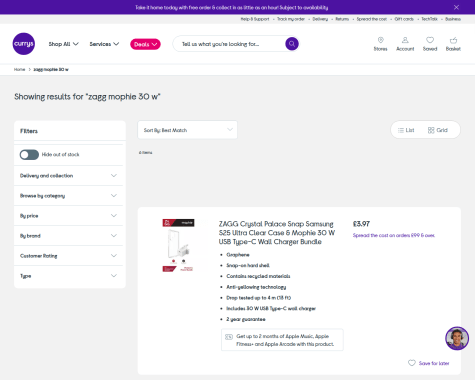This screenshot has width=475, height=380.
Task: Click TechTalk link
Action: click(429, 19)
